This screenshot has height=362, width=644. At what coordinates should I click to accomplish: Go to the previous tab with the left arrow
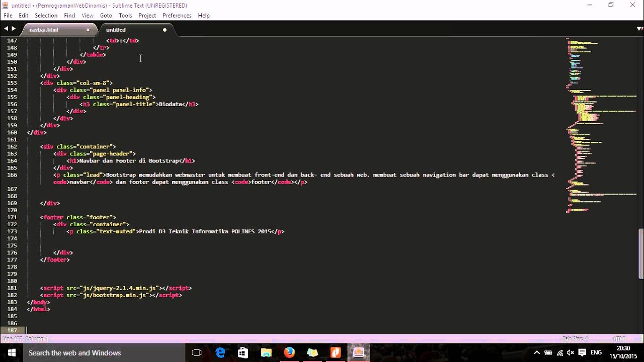pyautogui.click(x=6, y=29)
